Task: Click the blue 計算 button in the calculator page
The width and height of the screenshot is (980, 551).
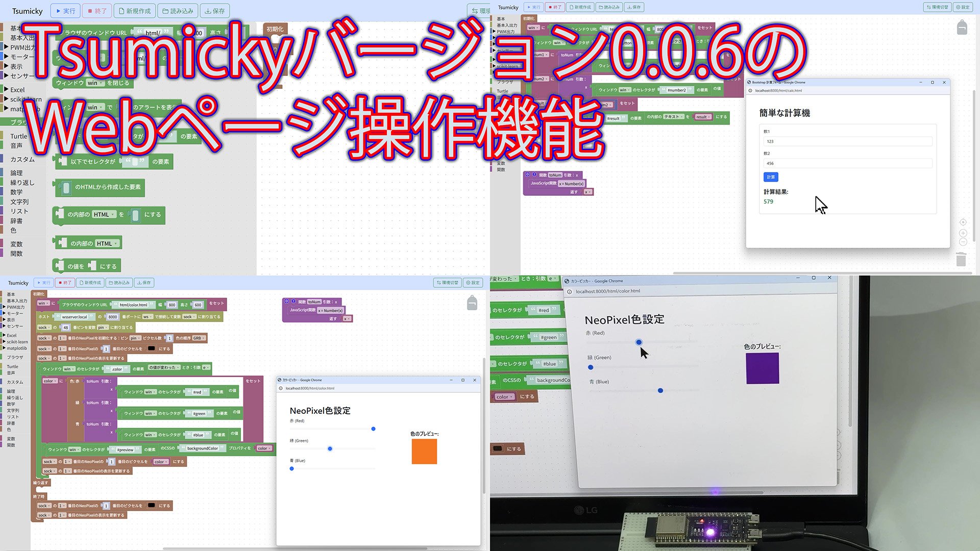Action: coord(771,177)
